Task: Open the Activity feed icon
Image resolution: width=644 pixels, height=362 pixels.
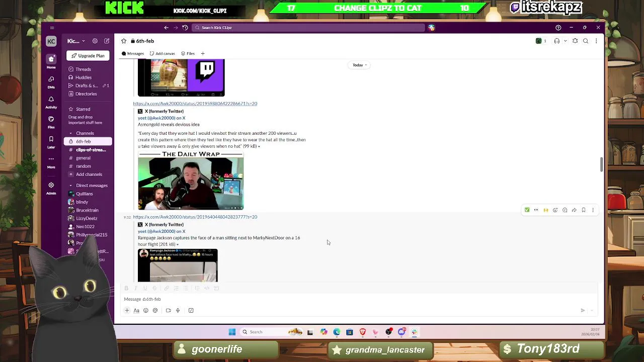Action: click(51, 102)
